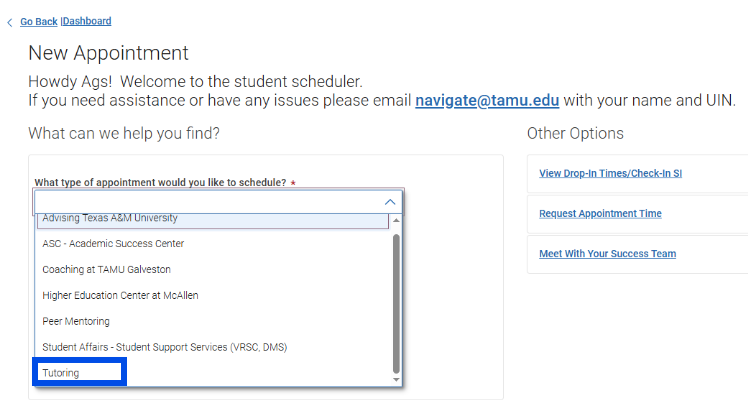Viewport: 748px width, 400px height.
Task: Click the dropdown list scrollbar thumb
Action: 396,300
